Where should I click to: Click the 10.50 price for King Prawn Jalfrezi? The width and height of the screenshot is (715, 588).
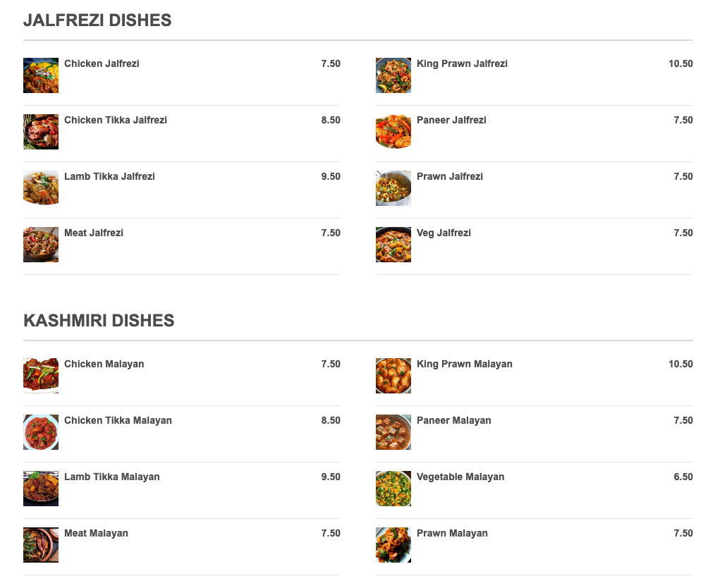[x=680, y=63]
